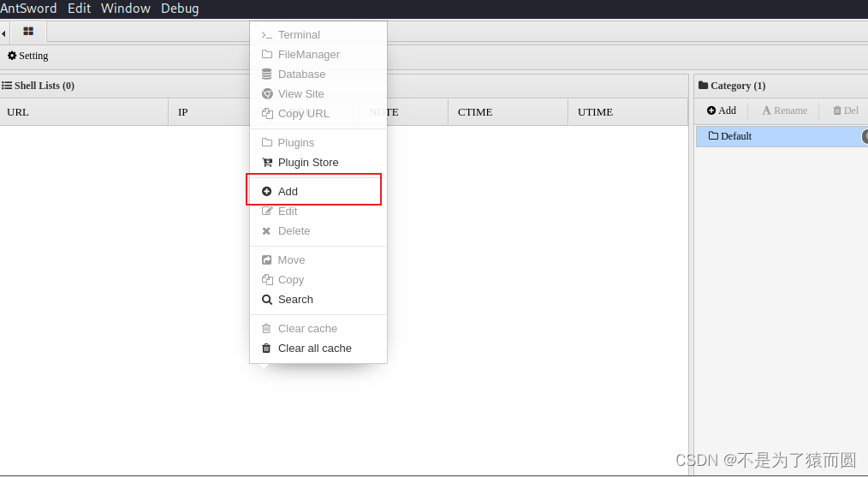Open Plugin Store from the context menu
This screenshot has width=868, height=477.
[x=318, y=163]
